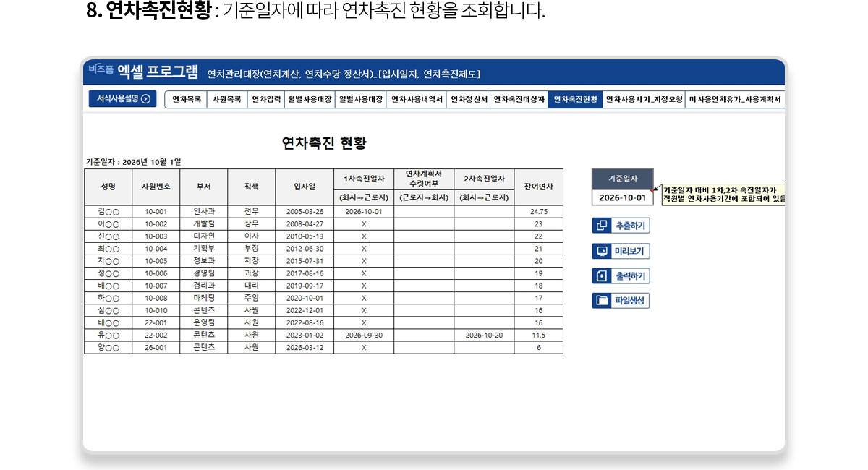The height and width of the screenshot is (470, 868).
Task: Click the 파일생성 button
Action: pos(621,300)
